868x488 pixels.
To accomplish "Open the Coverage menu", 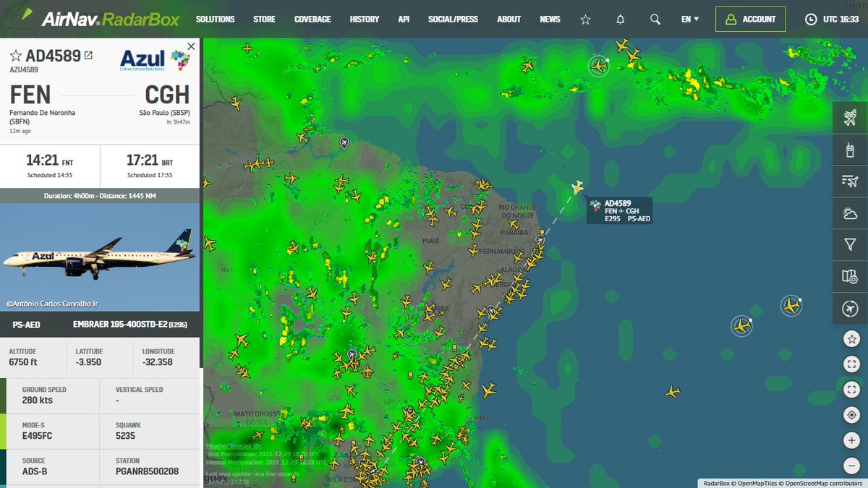I will click(x=312, y=20).
